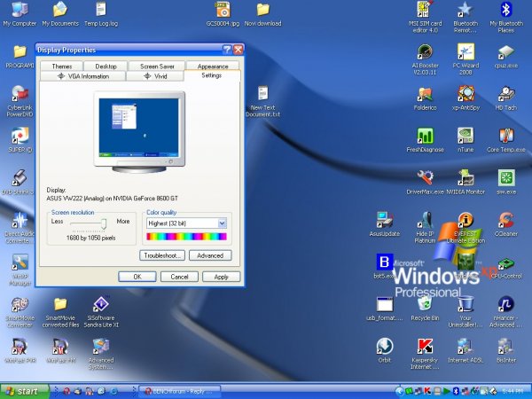
Task: Switch to the Themes tab
Action: [x=61, y=66]
